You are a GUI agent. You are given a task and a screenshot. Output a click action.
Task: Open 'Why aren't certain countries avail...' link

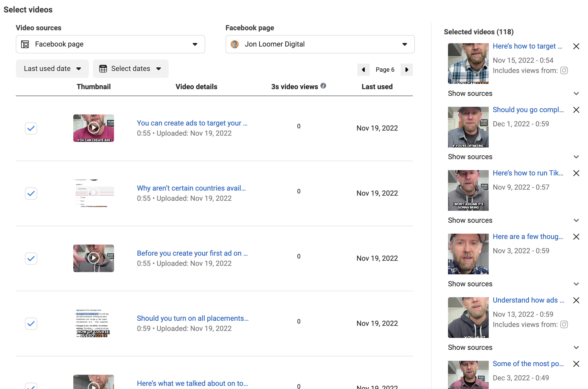[x=191, y=188]
